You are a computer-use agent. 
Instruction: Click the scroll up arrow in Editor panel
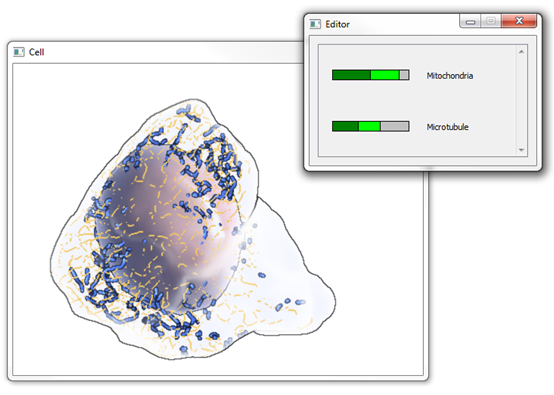coord(521,52)
